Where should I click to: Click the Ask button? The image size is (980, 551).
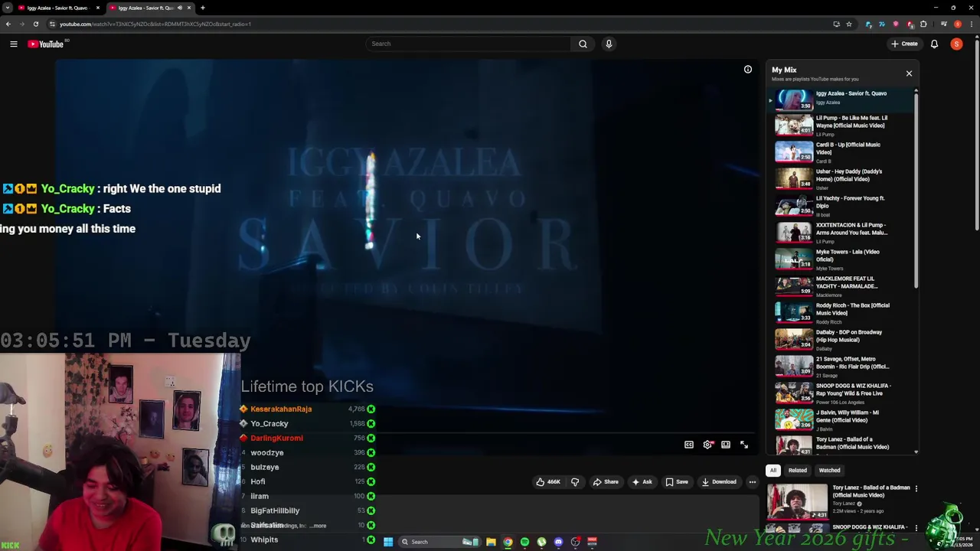[x=642, y=482]
